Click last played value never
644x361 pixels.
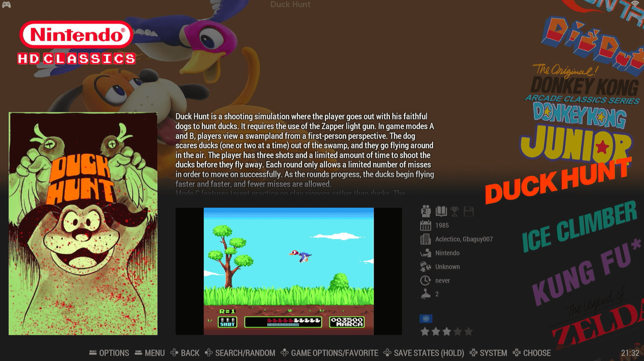(x=442, y=281)
